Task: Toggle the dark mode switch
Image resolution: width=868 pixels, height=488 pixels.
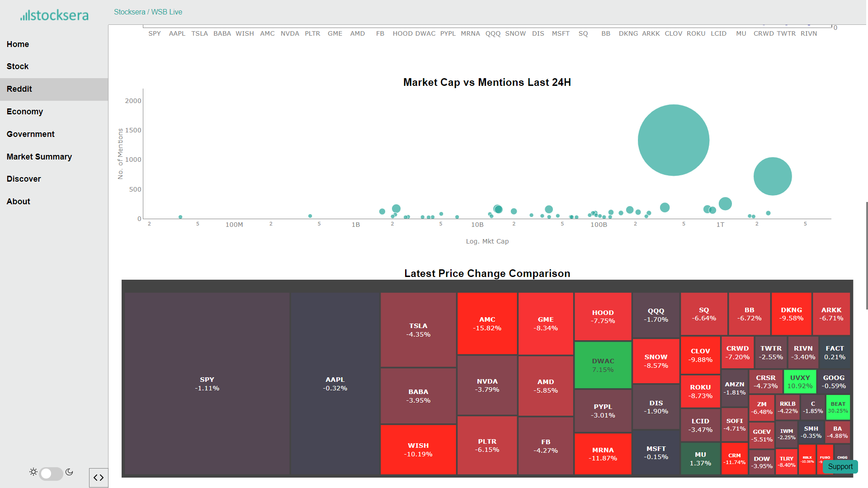Action: (x=51, y=474)
